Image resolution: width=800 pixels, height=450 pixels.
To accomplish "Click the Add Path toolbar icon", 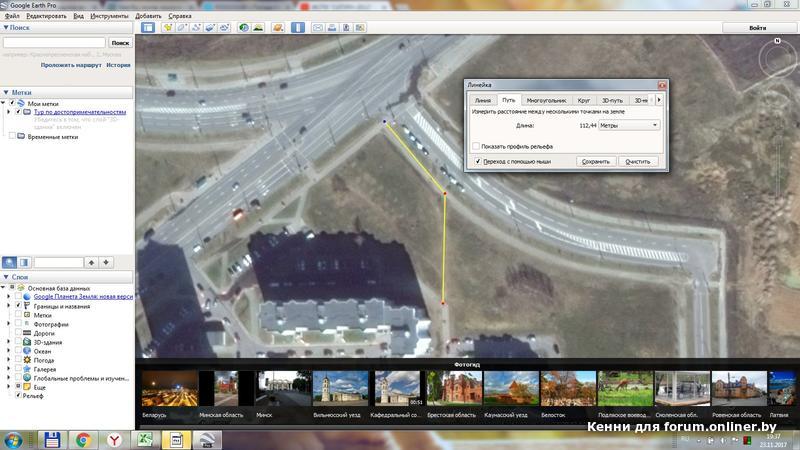I will pos(197,27).
